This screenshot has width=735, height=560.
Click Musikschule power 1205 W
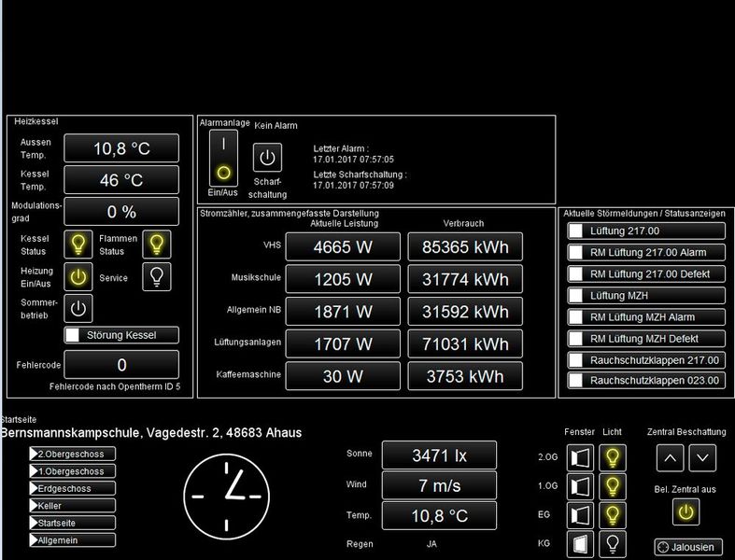coord(343,279)
